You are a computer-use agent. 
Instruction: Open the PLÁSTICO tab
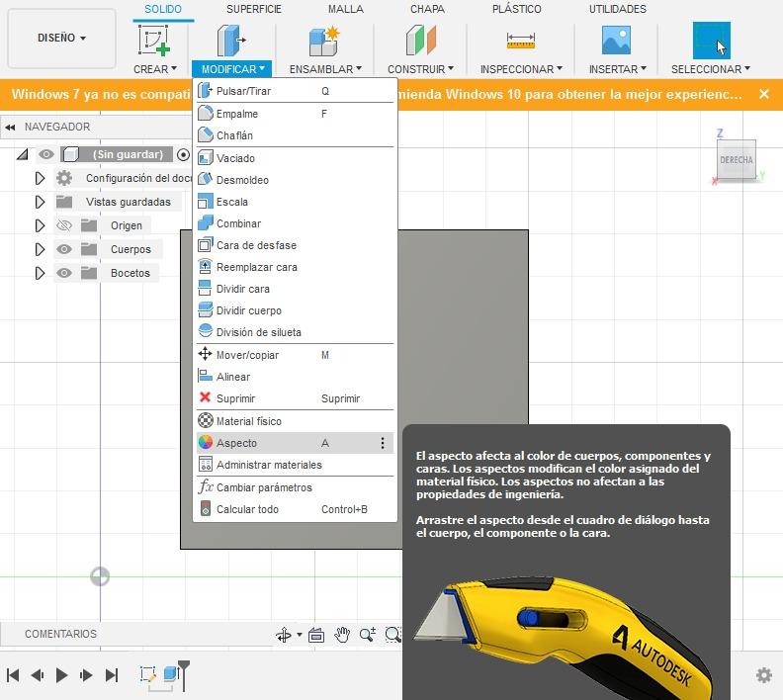click(x=516, y=9)
